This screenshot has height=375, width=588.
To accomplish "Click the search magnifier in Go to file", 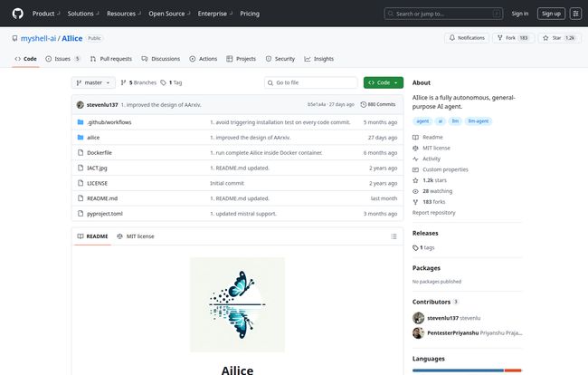I will click(270, 83).
